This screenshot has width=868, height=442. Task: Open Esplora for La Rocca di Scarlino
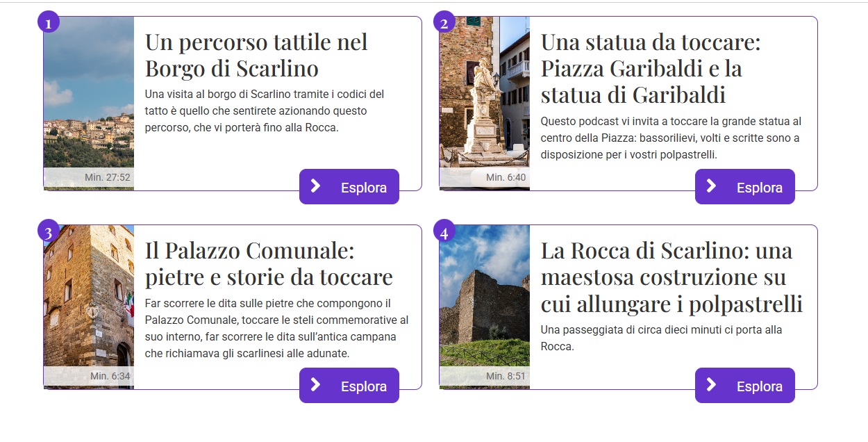click(x=745, y=386)
